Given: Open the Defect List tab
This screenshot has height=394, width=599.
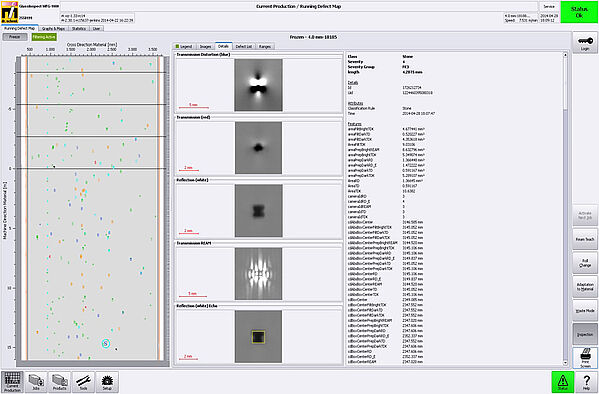Looking at the screenshot, I should [243, 46].
